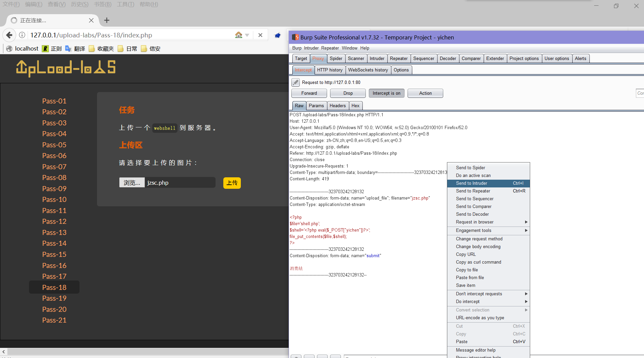Open site info icon in address bar

[x=22, y=35]
